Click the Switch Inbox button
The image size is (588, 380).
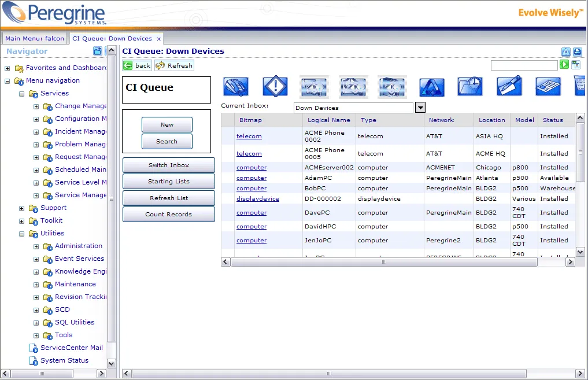coord(169,165)
